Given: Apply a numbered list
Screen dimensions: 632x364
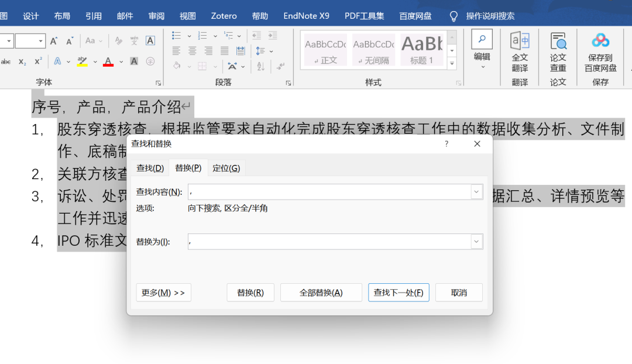Looking at the screenshot, I should point(202,36).
